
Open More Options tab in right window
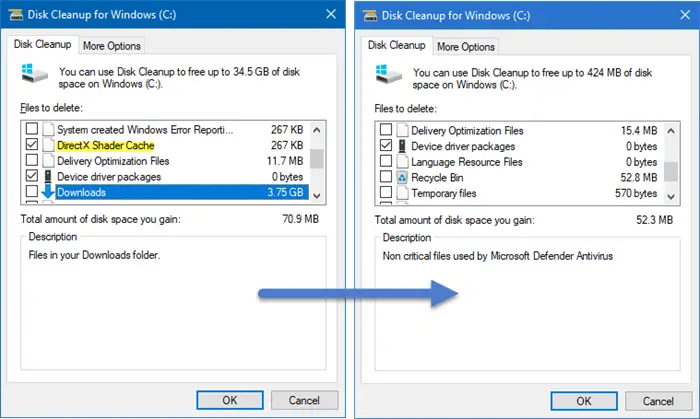click(466, 47)
